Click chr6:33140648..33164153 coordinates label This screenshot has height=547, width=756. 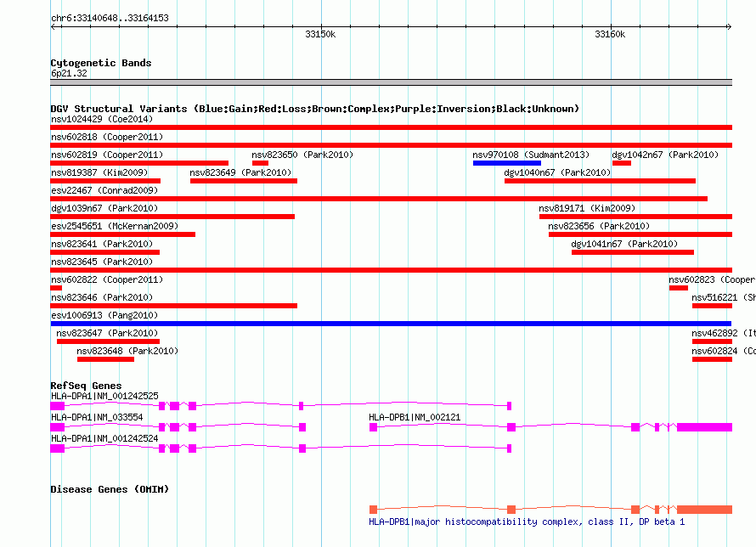(x=110, y=18)
